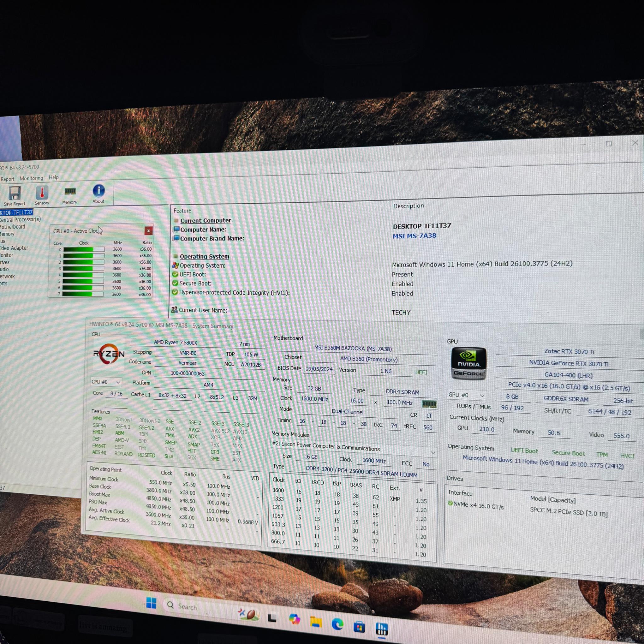Image resolution: width=644 pixels, height=644 pixels.
Task: Click the DESKTOP-TF11T37 computer name value
Action: point(422,226)
